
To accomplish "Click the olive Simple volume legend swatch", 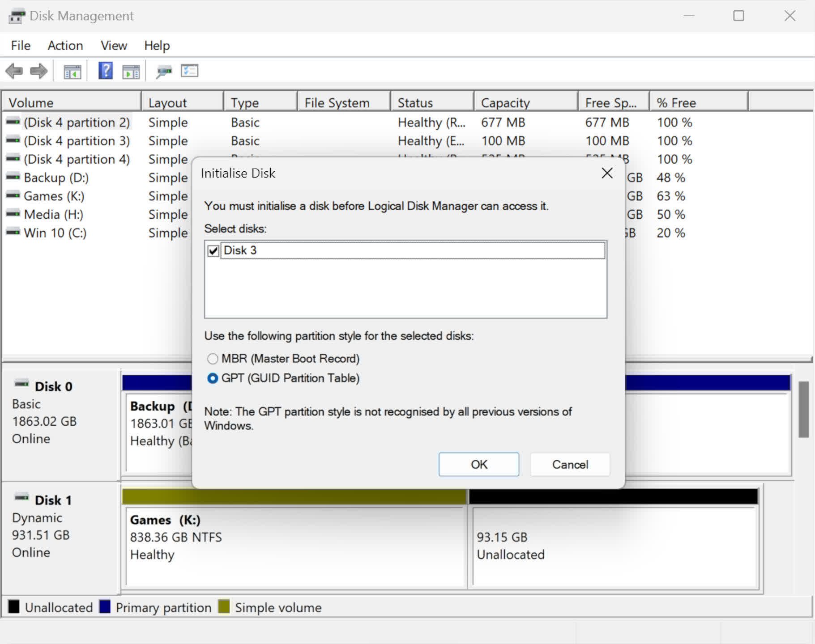I will [x=224, y=606].
